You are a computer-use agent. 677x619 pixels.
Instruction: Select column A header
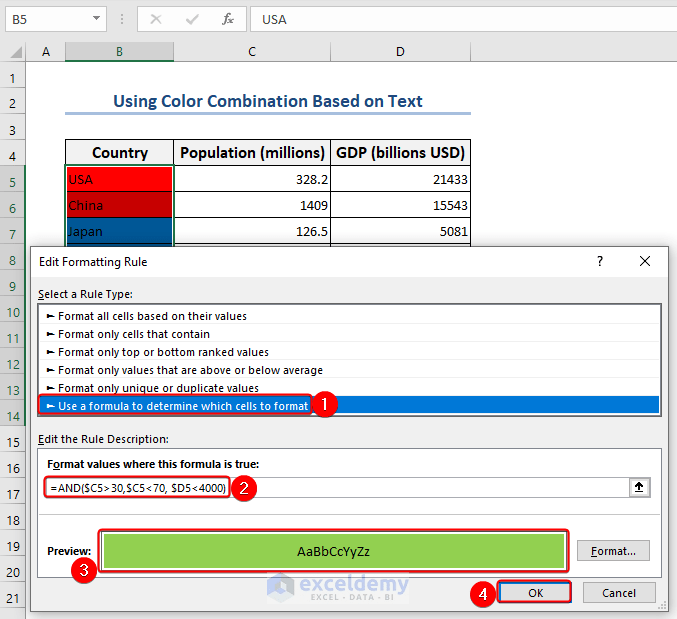(x=46, y=52)
